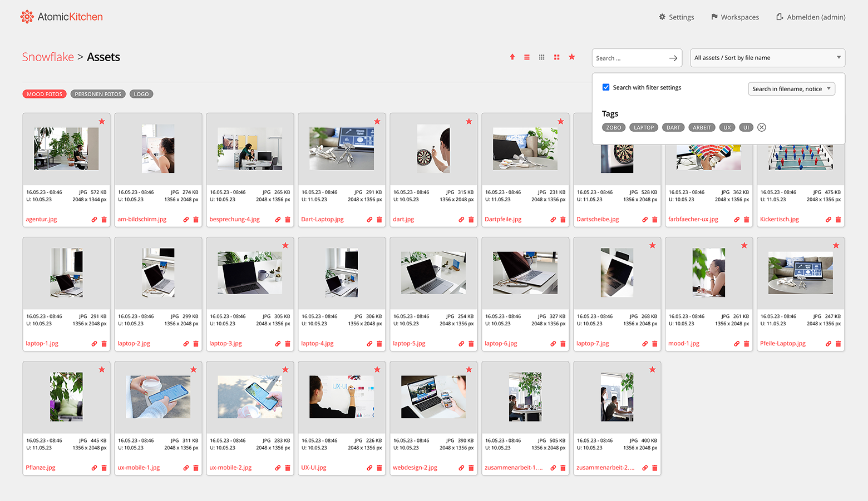Viewport: 868px width, 501px height.
Task: Toggle the favorite star on mood-1.jpg
Action: 744,245
